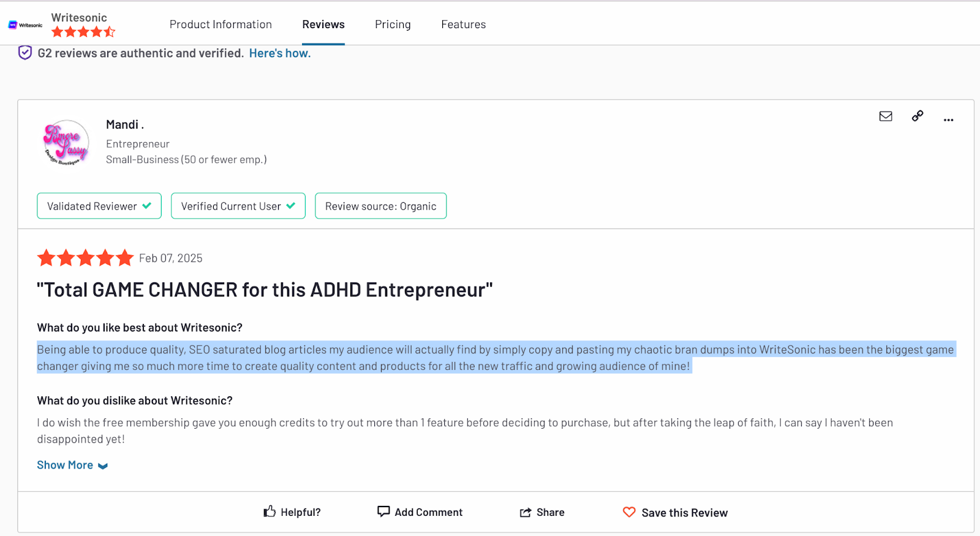Click the five-star review rating
The width and height of the screenshot is (980, 536).
click(x=85, y=258)
